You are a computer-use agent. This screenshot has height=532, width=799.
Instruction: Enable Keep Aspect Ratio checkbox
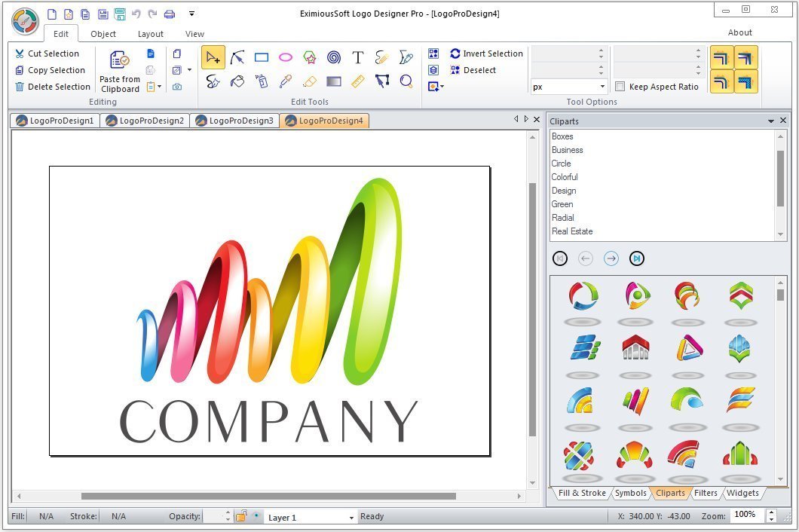point(620,87)
